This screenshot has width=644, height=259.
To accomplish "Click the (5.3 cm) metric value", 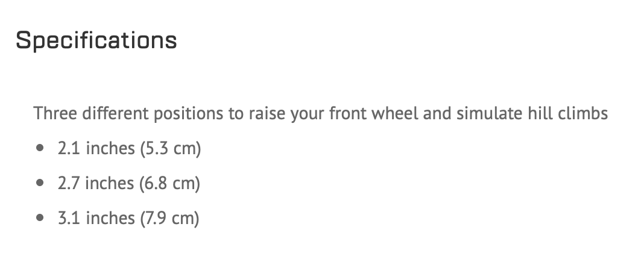I will [x=171, y=149].
